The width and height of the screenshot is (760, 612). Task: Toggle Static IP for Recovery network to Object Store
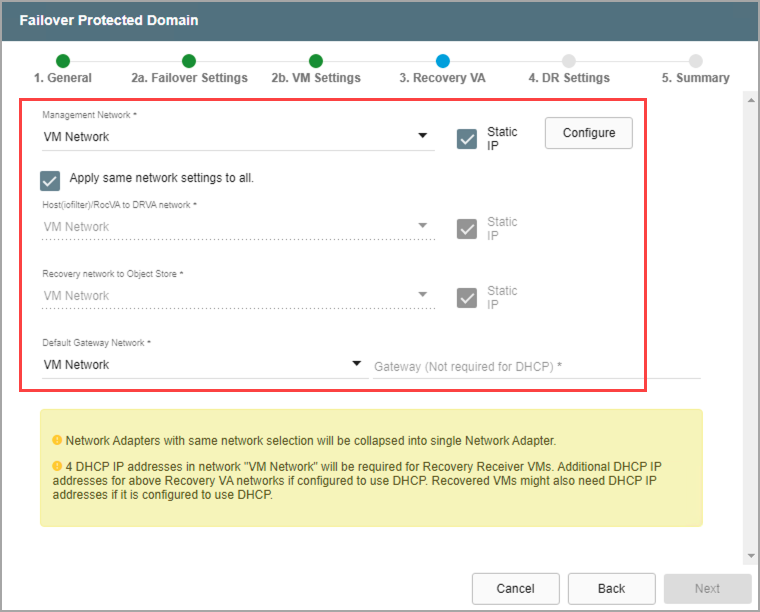(x=466, y=298)
